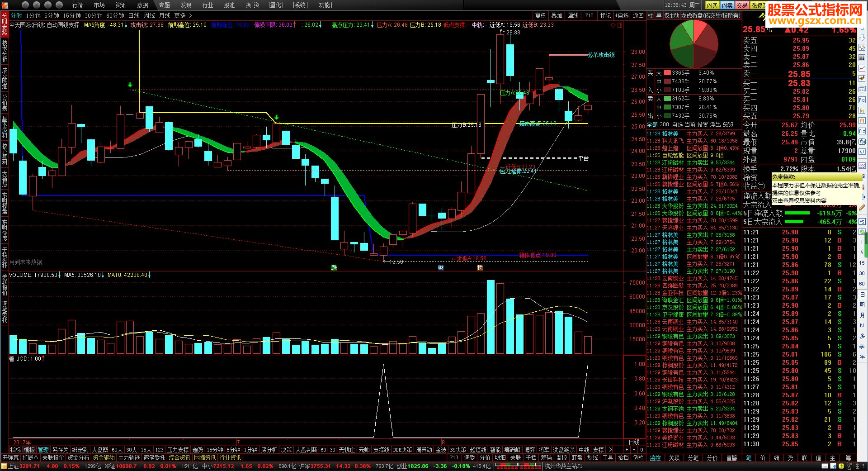Open the 浮出 option in monitor panel
This screenshot has width=868, height=471.
[x=715, y=124]
